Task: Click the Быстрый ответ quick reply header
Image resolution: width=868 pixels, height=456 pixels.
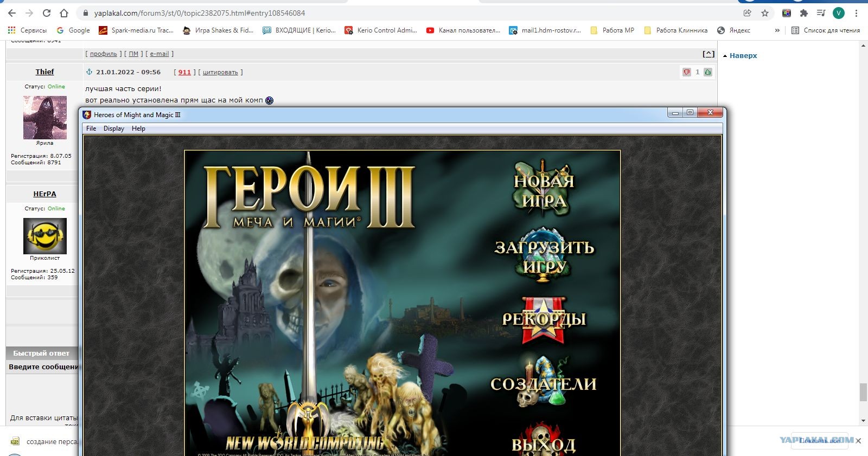Action: click(x=41, y=353)
